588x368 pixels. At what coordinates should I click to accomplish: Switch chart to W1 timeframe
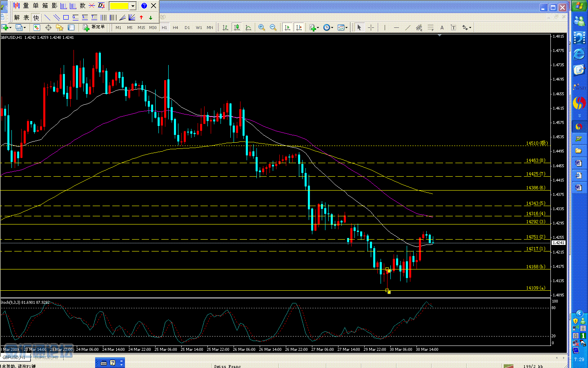click(x=199, y=28)
